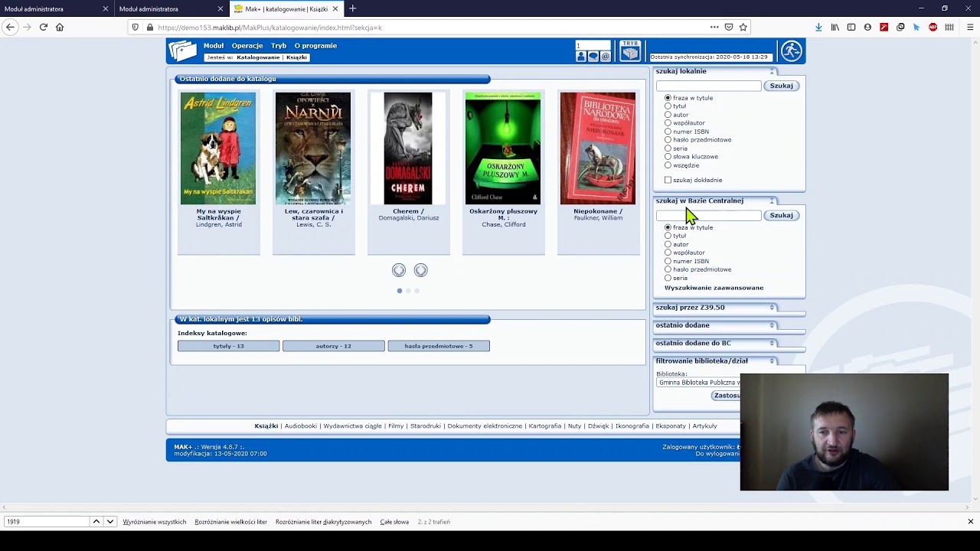Open Kartografia catalog link
The image size is (980, 551).
pyautogui.click(x=545, y=426)
